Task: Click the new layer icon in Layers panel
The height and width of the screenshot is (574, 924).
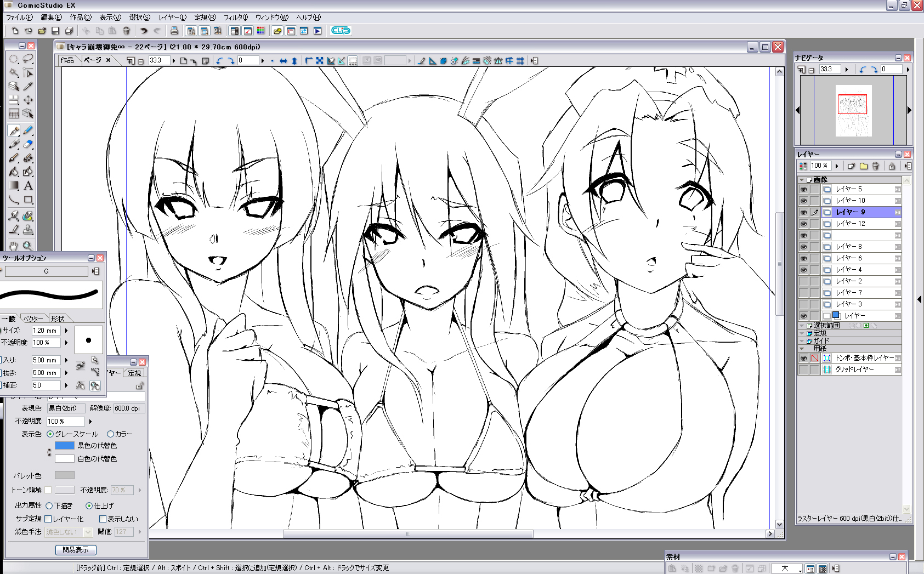Action: click(851, 166)
